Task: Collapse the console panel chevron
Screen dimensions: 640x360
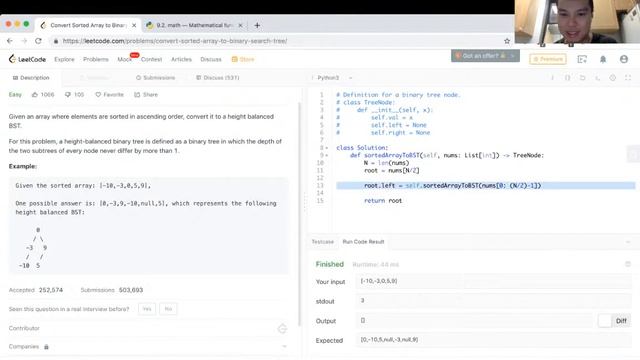Action: point(628,242)
